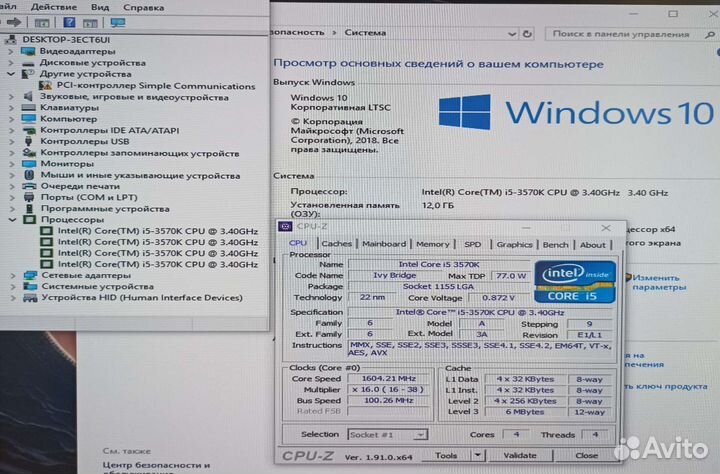Viewport: 720px width, 474px height.
Task: Click the search magnifier in control panel search
Action: pos(710,34)
